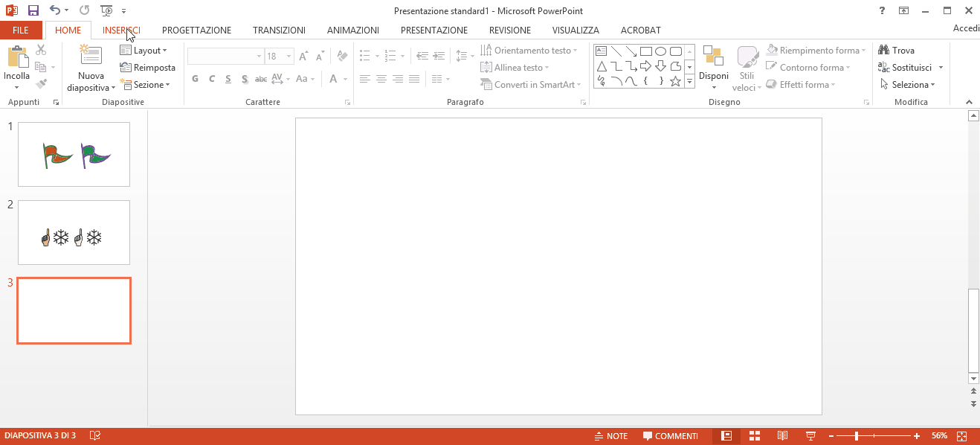This screenshot has height=445, width=980.
Task: Start slideshow from beginning in quick access toolbar
Action: [x=107, y=10]
